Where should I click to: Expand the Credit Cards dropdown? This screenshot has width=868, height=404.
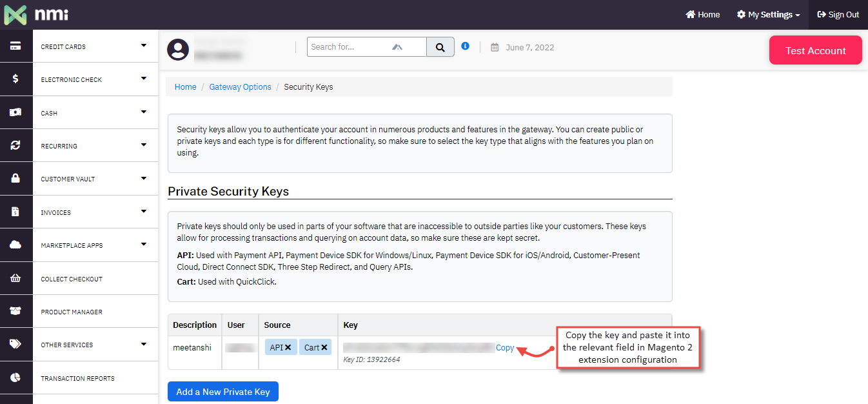click(144, 46)
